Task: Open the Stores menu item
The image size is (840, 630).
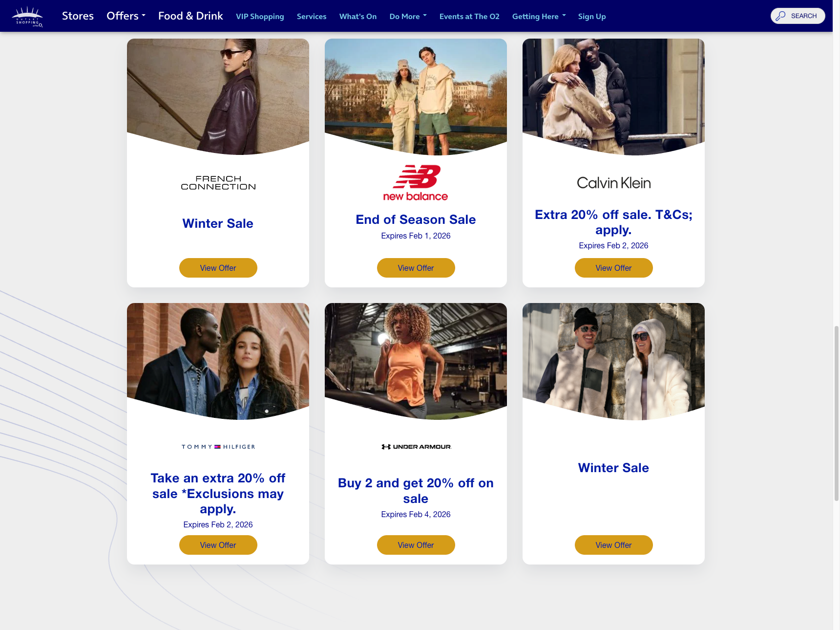Action: 78,16
